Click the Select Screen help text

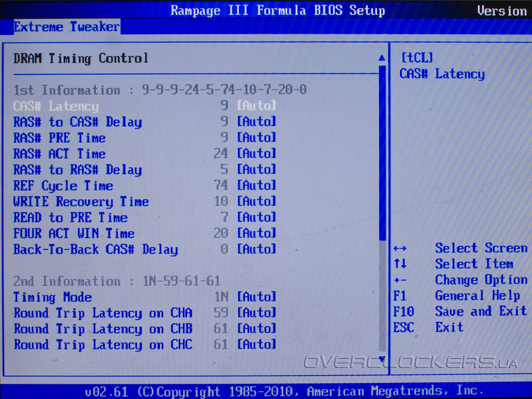tap(481, 248)
